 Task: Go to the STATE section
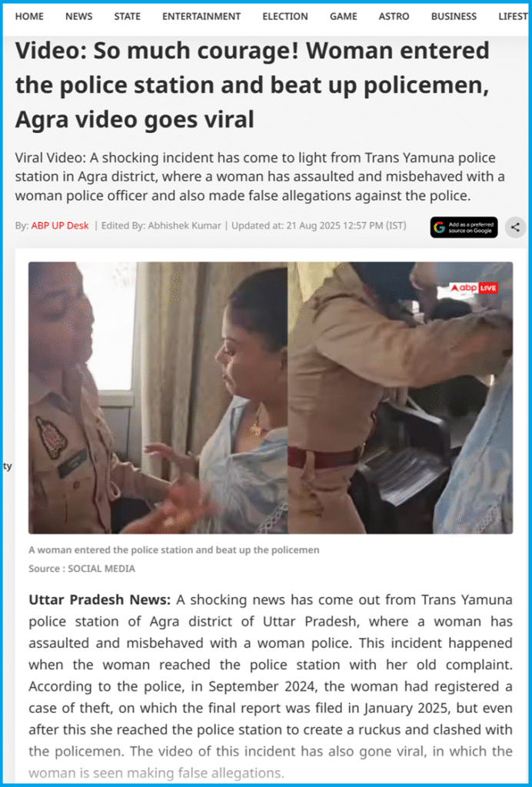[x=127, y=17]
